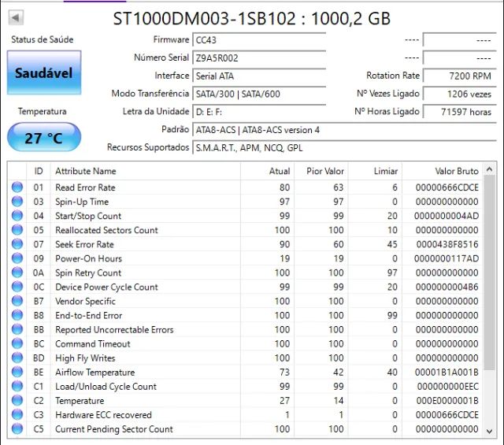Click the Atual column header
This screenshot has height=445, width=504.
(267, 171)
